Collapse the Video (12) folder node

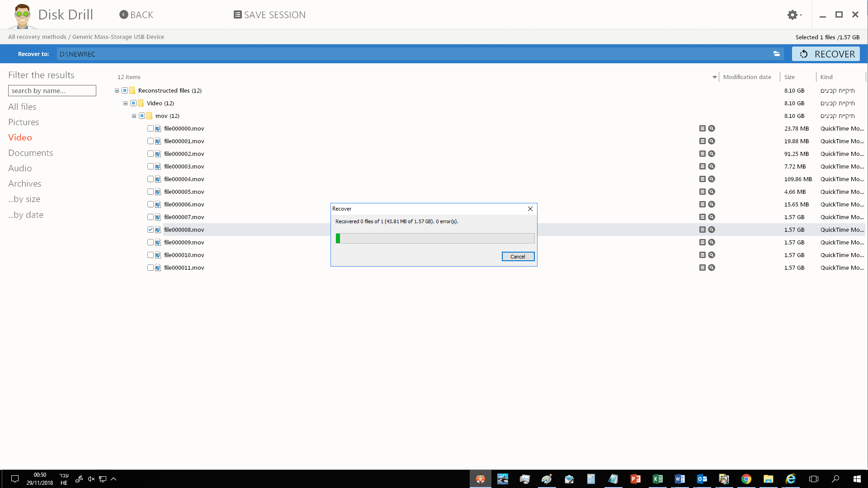(x=125, y=103)
